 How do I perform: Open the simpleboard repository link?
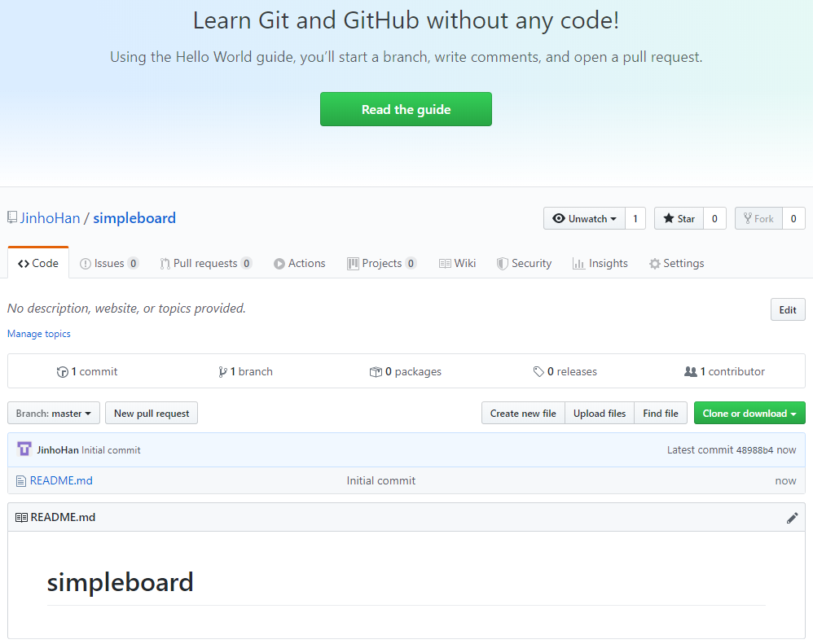(x=134, y=218)
